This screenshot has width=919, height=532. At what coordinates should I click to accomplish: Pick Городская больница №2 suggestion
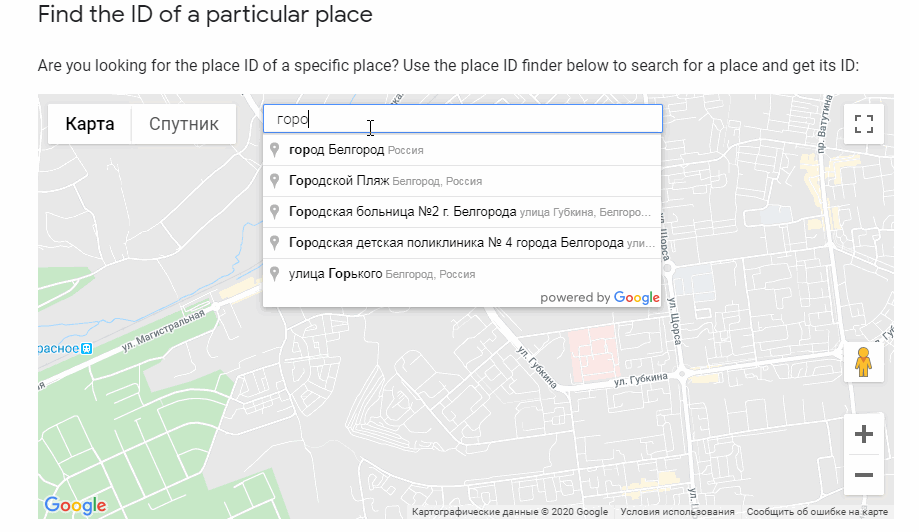402,212
